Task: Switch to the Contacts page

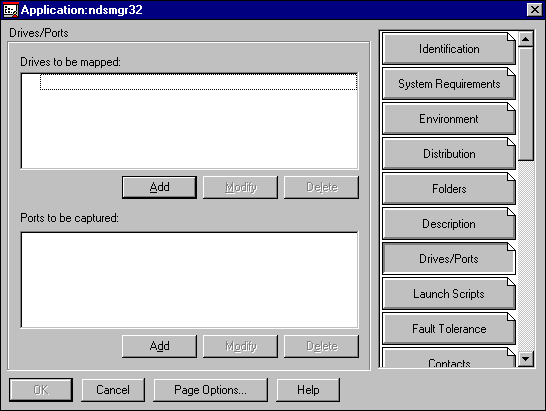Action: coord(448,358)
